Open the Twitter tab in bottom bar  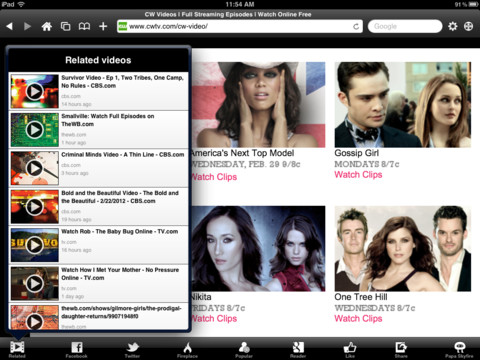click(132, 349)
